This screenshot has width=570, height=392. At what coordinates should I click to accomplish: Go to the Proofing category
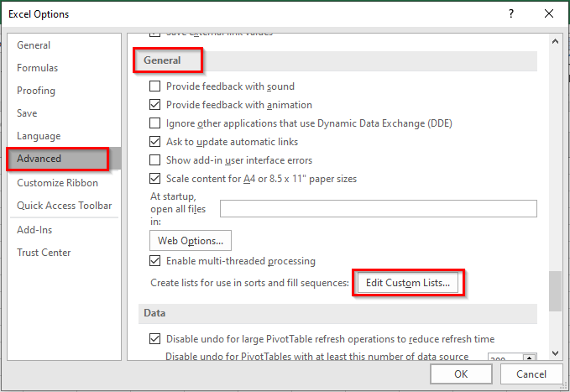36,91
